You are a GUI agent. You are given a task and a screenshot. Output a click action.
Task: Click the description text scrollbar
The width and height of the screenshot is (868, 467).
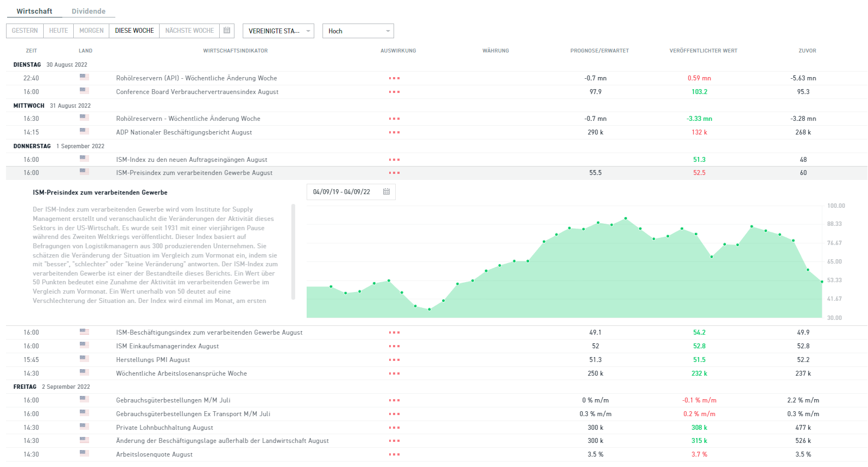pyautogui.click(x=294, y=252)
